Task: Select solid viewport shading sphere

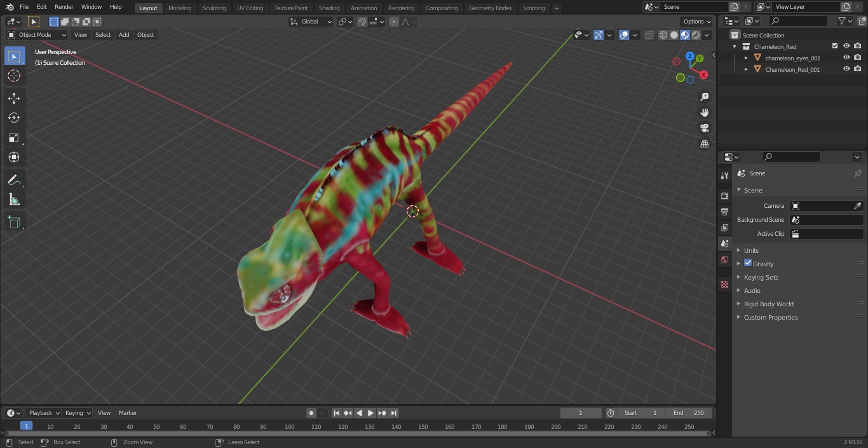Action: 674,35
